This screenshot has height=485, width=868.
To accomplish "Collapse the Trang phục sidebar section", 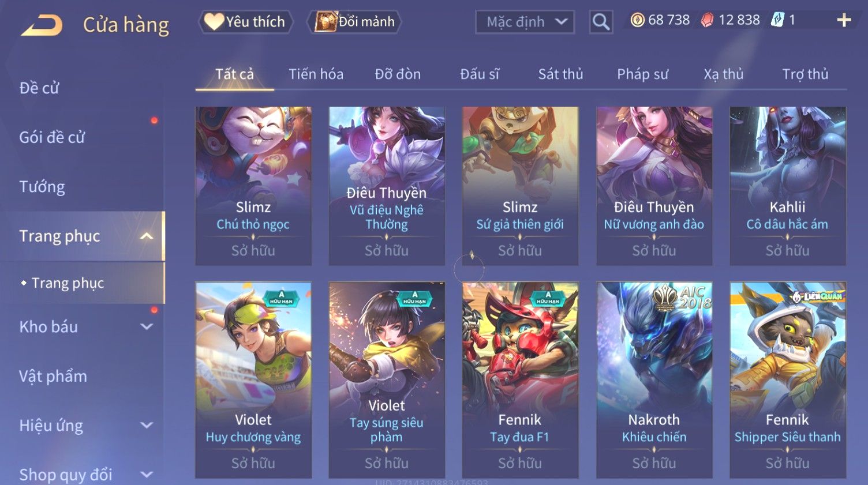I will point(147,236).
